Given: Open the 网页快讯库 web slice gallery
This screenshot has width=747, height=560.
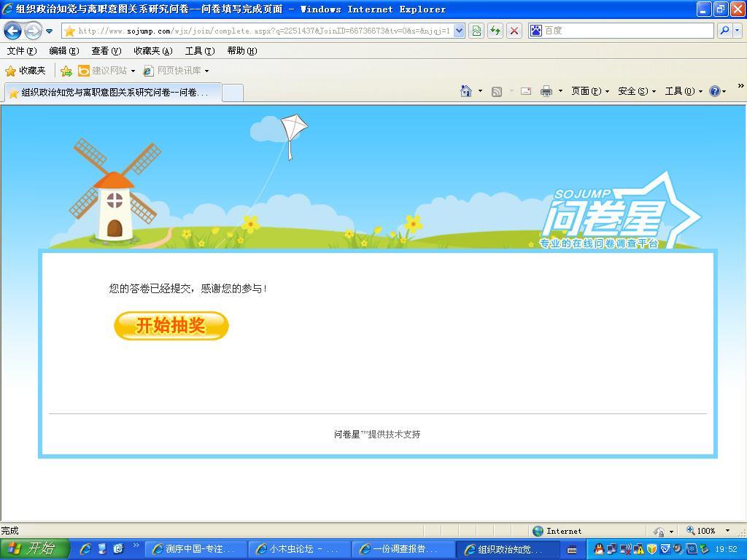Looking at the screenshot, I should 172,71.
